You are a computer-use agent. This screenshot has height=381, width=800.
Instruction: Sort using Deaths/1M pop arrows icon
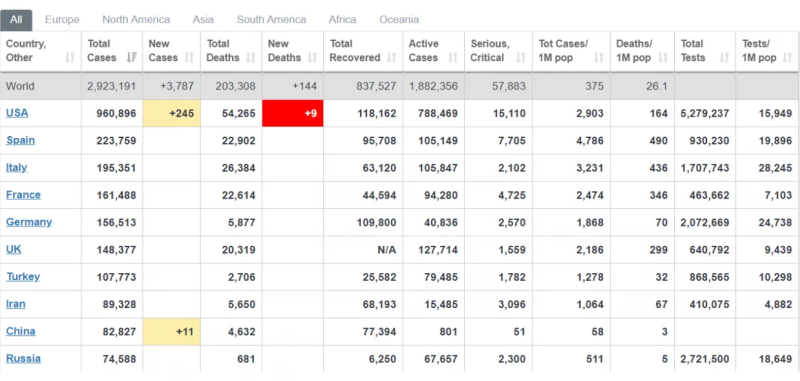pyautogui.click(x=663, y=58)
